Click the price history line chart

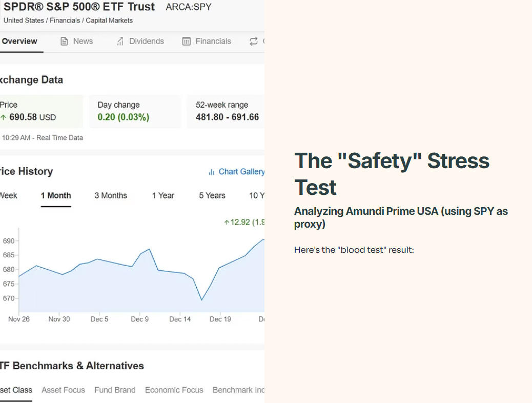141,275
